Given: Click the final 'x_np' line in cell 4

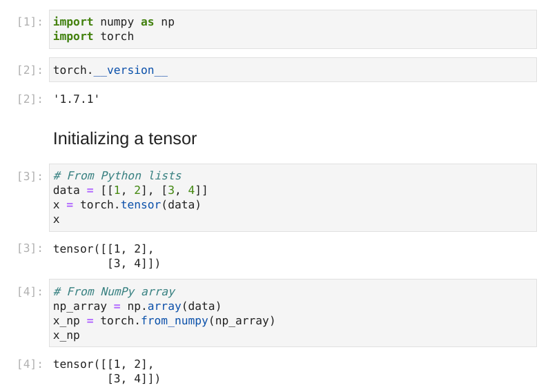Looking at the screenshot, I should (66, 335).
